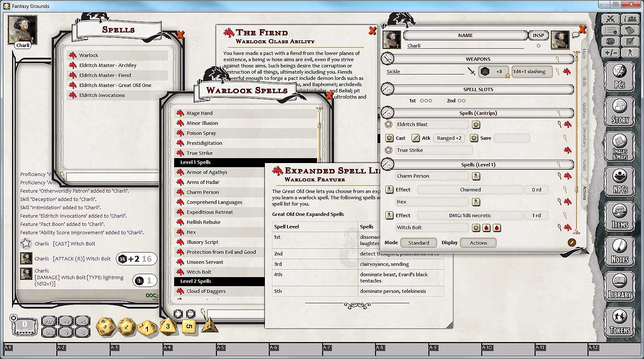The width and height of the screenshot is (644, 359).
Task: Open the Items sidebar button
Action: (x=620, y=217)
